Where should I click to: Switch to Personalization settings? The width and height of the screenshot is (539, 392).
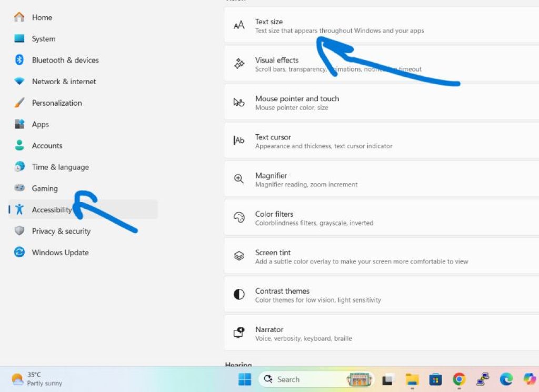point(83,103)
